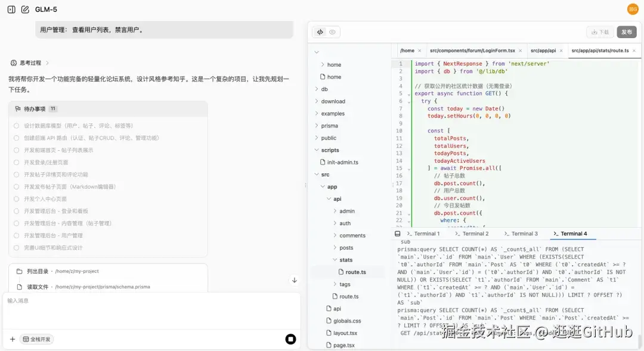Switch to preview eye icon
Screen dimensions: 644x351
tap(332, 32)
